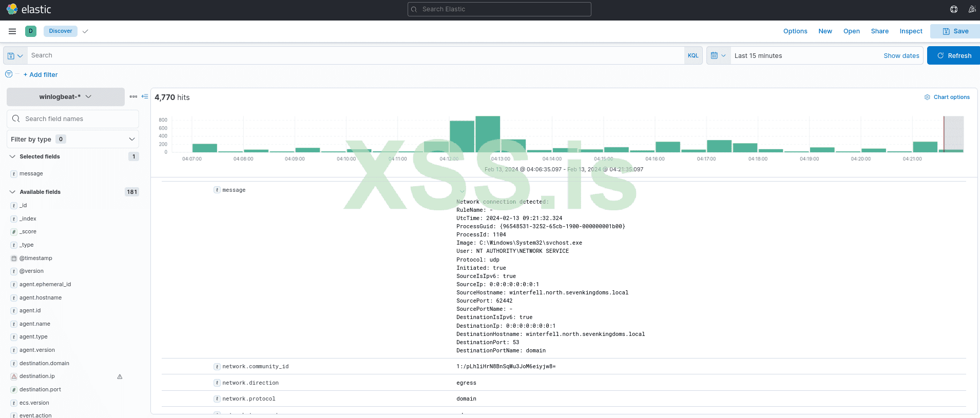Click the agent.ephemeral_id field
The image size is (980, 418).
pyautogui.click(x=45, y=285)
